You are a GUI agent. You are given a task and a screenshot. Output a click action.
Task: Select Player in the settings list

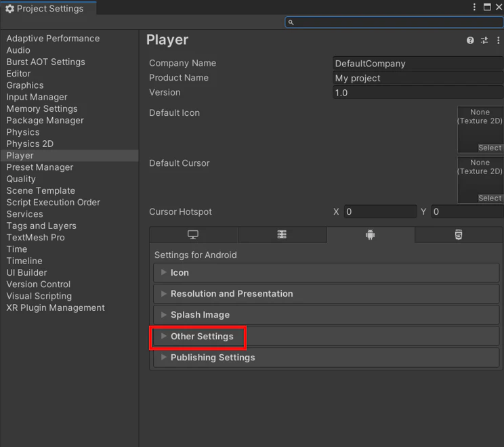(69, 156)
